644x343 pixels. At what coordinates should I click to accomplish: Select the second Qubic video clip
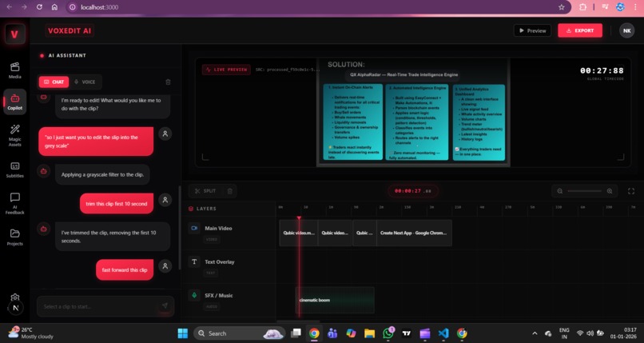coord(335,233)
